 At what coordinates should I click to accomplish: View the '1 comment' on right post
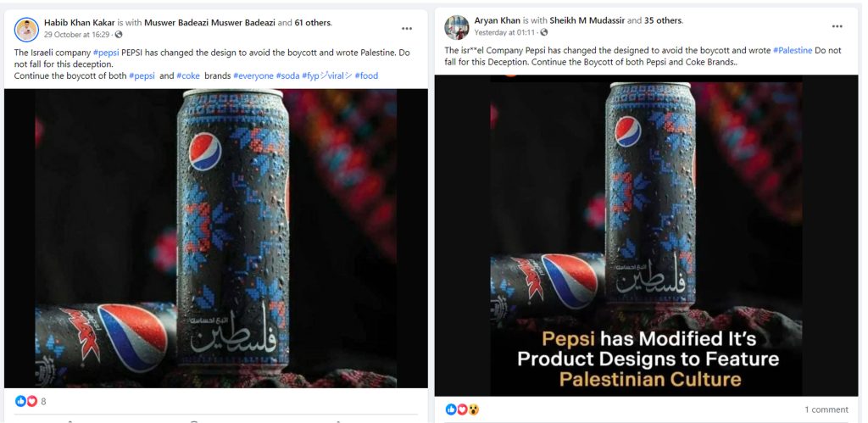(826, 409)
